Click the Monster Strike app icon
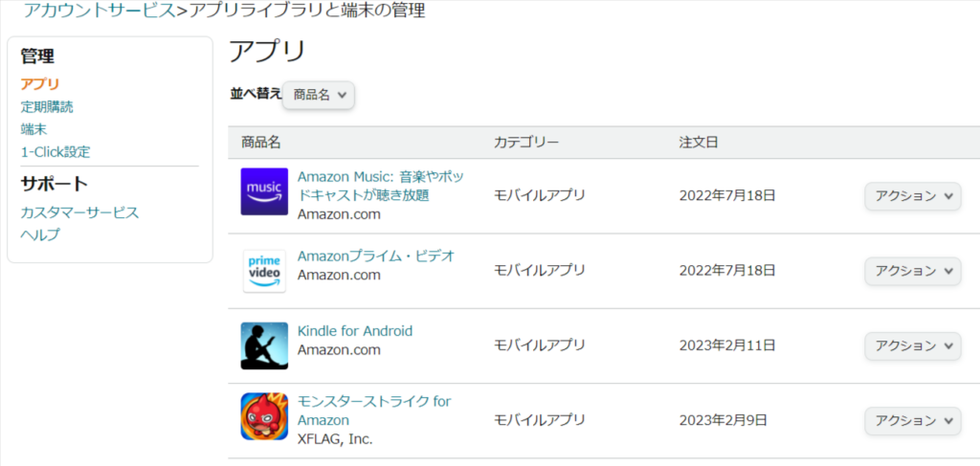This screenshot has height=466, width=980. click(x=264, y=416)
